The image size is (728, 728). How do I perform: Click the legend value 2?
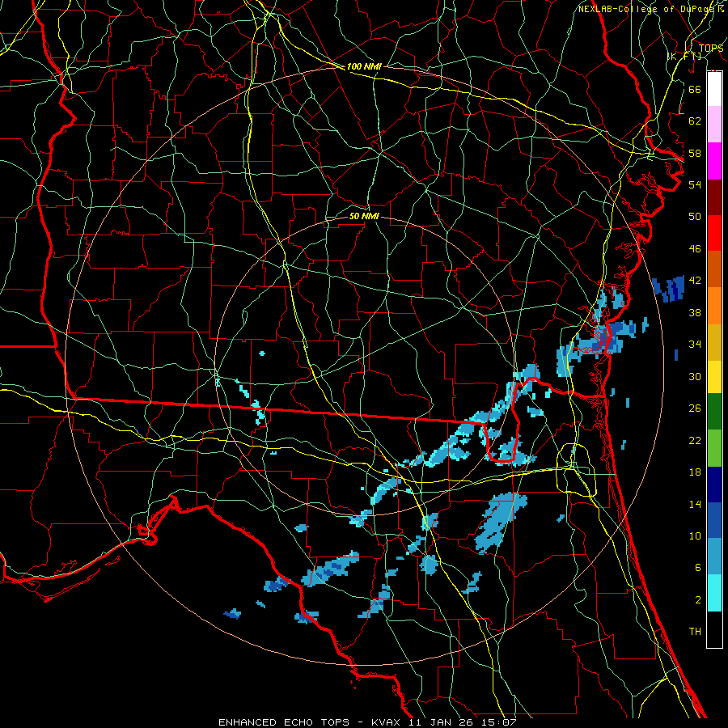click(x=698, y=600)
